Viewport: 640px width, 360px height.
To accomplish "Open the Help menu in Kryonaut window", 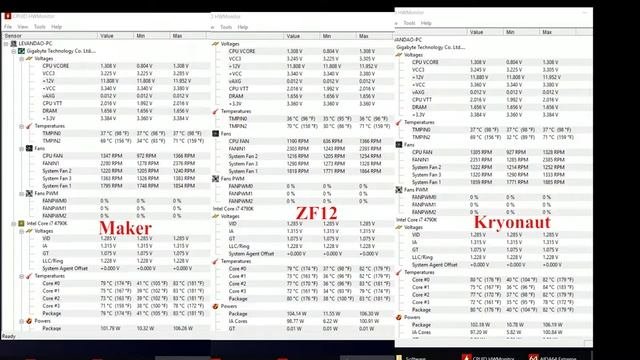I will click(x=426, y=23).
